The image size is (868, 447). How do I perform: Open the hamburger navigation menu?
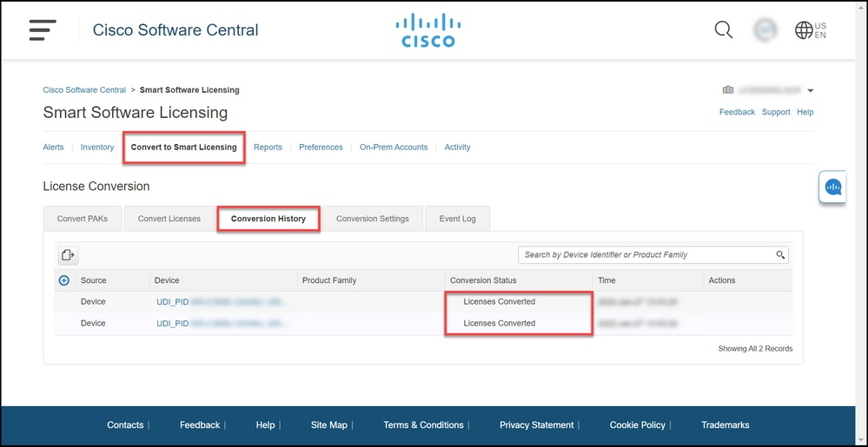pyautogui.click(x=43, y=30)
